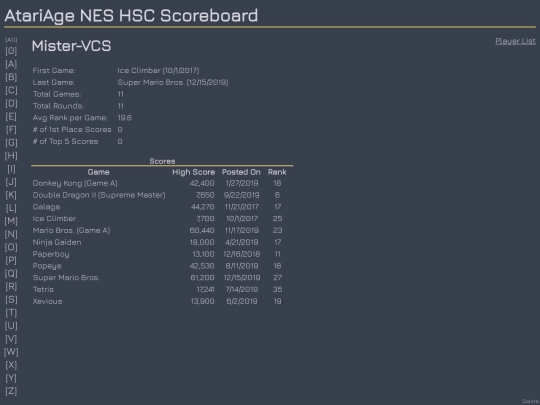Click the Posted On column header
This screenshot has width=540, height=405.
pos(241,172)
